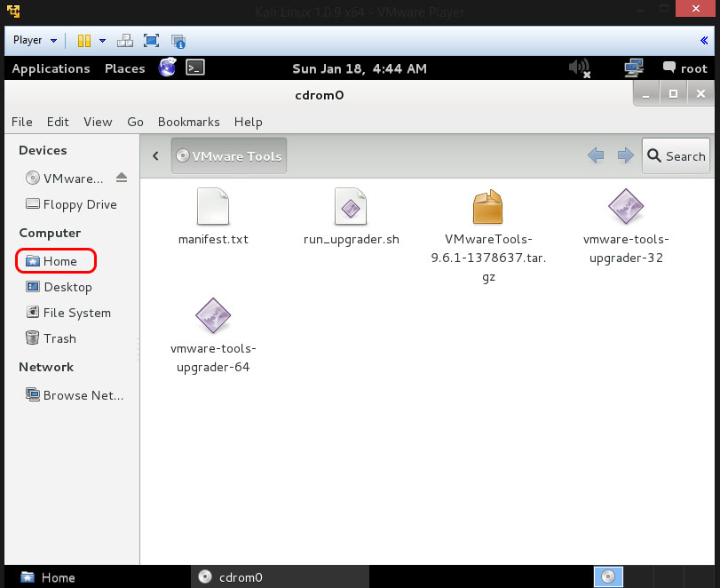Select the VMwareTools tar.gz archive icon
The height and width of the screenshot is (588, 720).
pos(488,207)
